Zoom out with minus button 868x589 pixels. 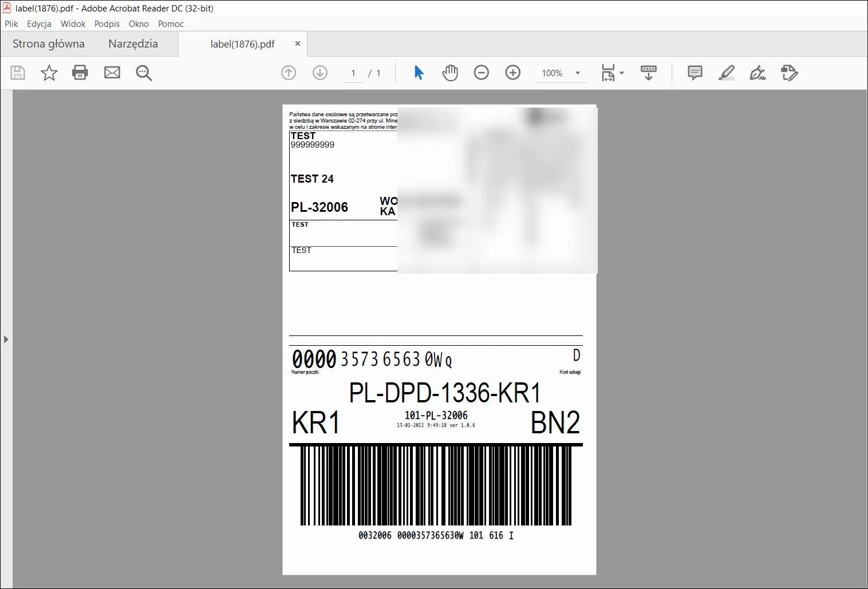point(482,73)
